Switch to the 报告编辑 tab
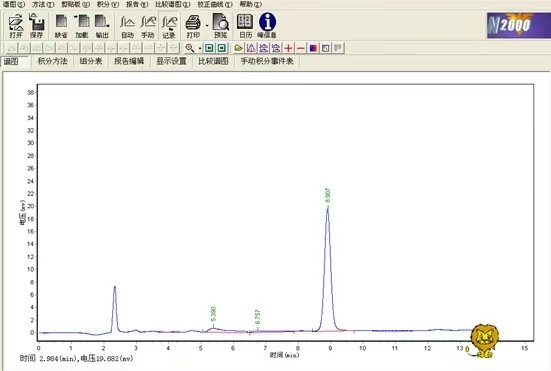551x371 pixels. [129, 61]
